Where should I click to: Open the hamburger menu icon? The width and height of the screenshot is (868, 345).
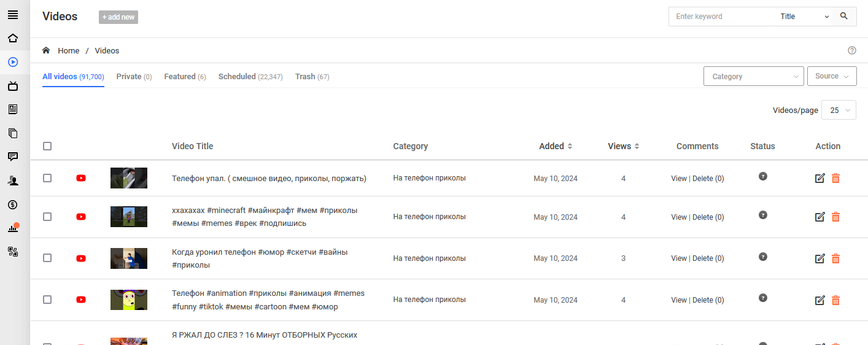click(x=12, y=15)
